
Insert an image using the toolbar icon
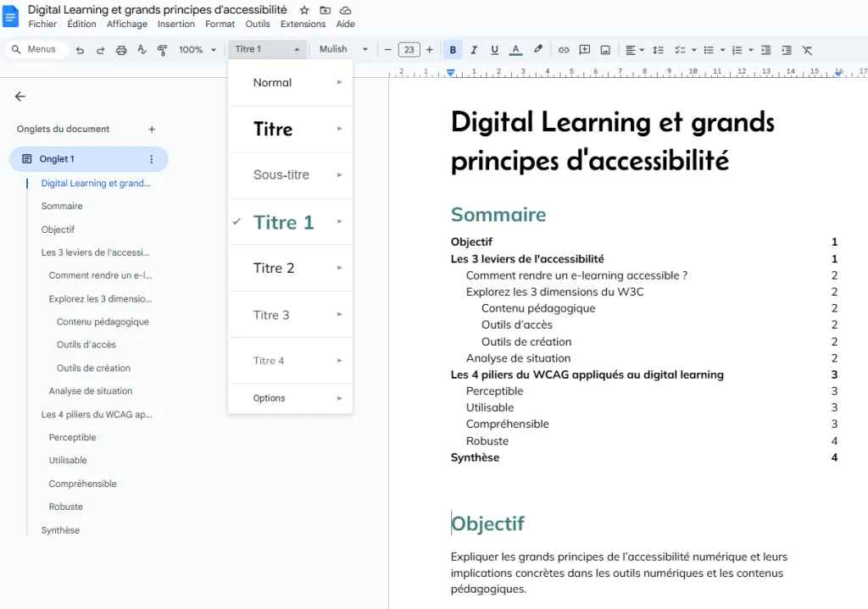tap(605, 49)
